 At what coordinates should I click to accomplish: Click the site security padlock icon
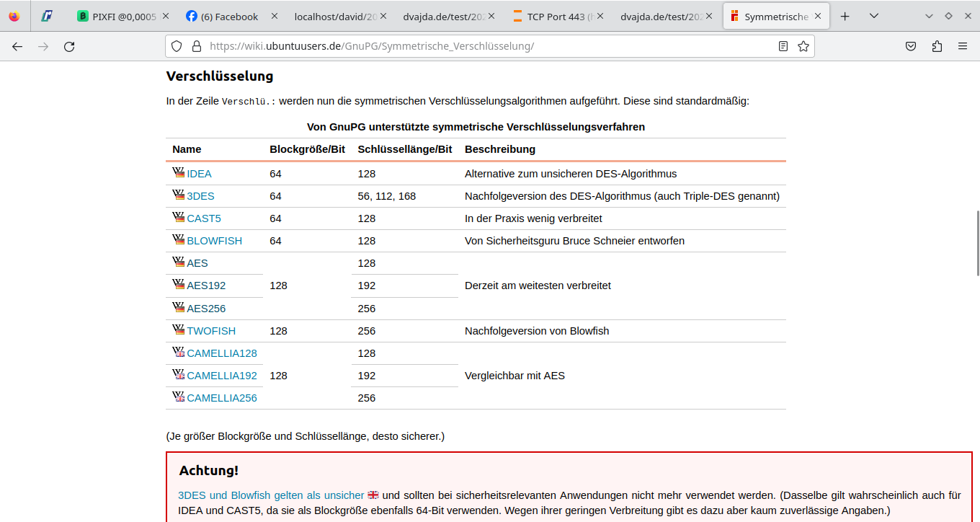tap(196, 46)
